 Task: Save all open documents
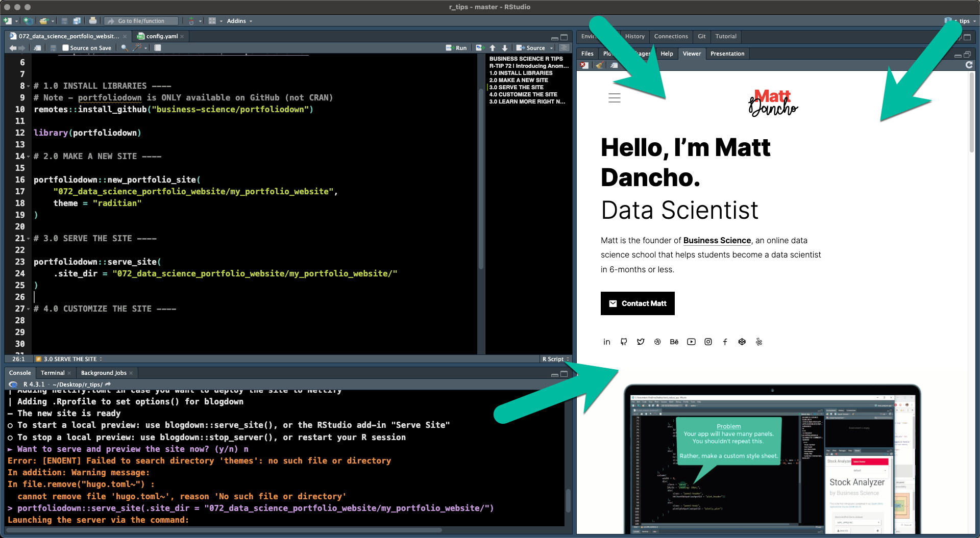(77, 21)
